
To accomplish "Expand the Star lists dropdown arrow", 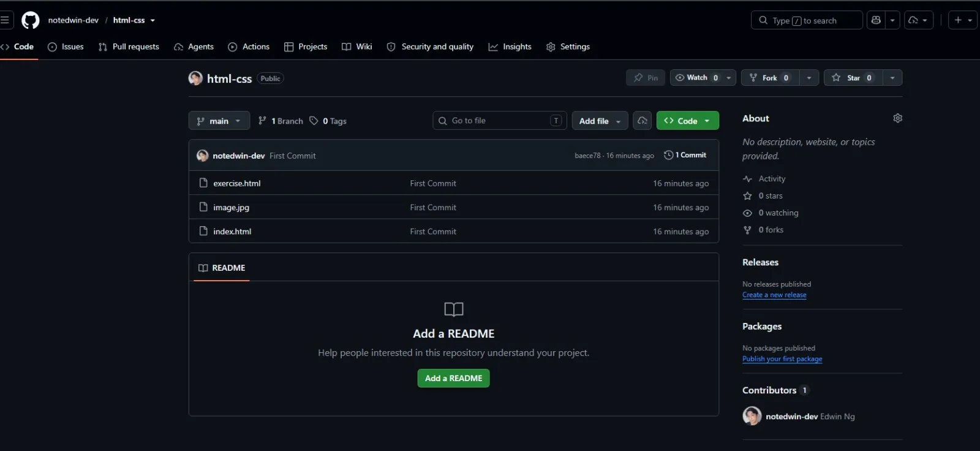I will pyautogui.click(x=892, y=78).
